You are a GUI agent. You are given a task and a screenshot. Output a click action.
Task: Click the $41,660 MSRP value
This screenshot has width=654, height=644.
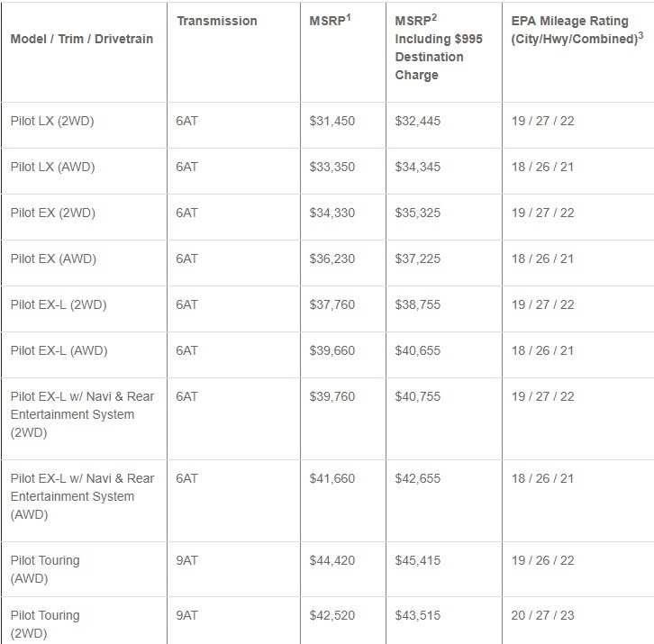332,478
